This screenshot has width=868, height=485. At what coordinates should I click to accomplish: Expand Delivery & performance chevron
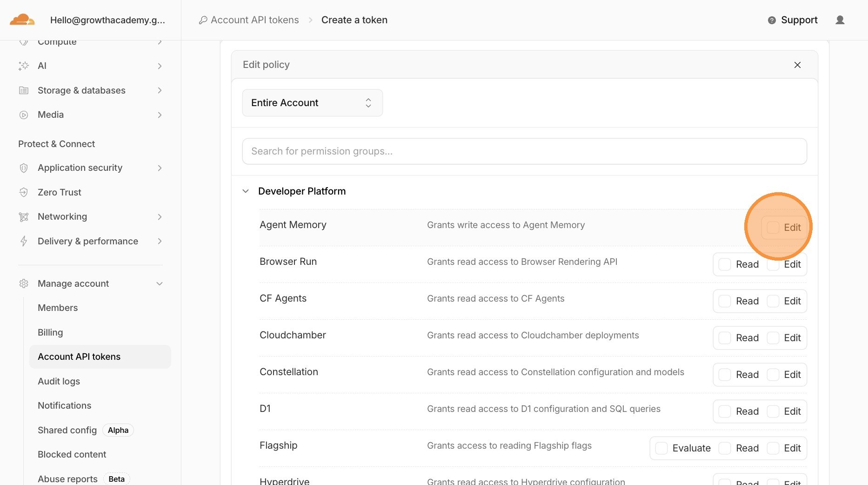pyautogui.click(x=160, y=241)
